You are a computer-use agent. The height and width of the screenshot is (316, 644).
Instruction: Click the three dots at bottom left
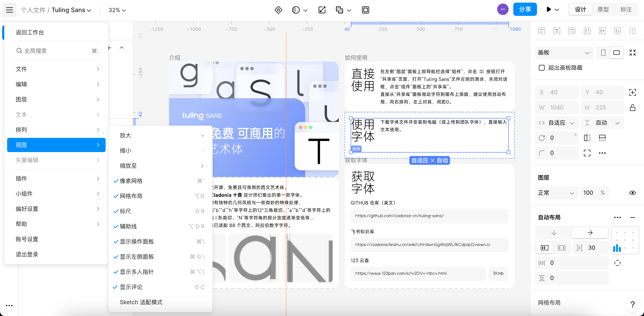tap(9, 306)
